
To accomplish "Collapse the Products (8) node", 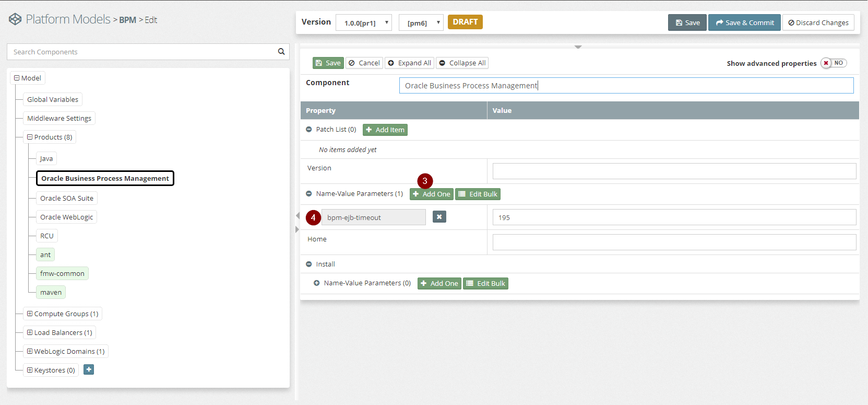I will click(x=30, y=137).
